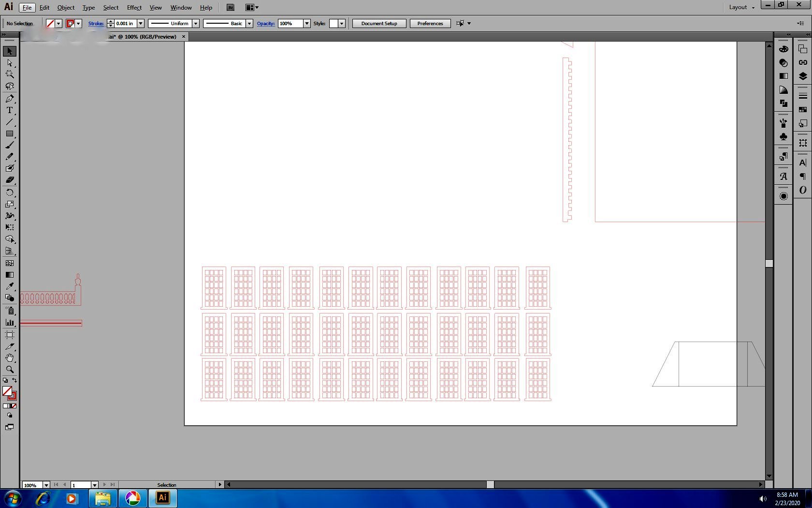The image size is (812, 508).
Task: Select the Mesh tool
Action: pos(10,263)
